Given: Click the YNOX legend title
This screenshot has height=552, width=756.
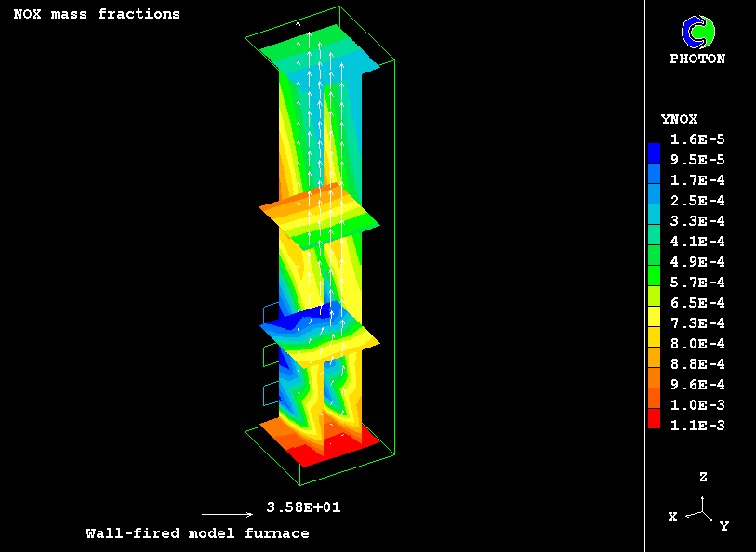Looking at the screenshot, I should (x=679, y=119).
